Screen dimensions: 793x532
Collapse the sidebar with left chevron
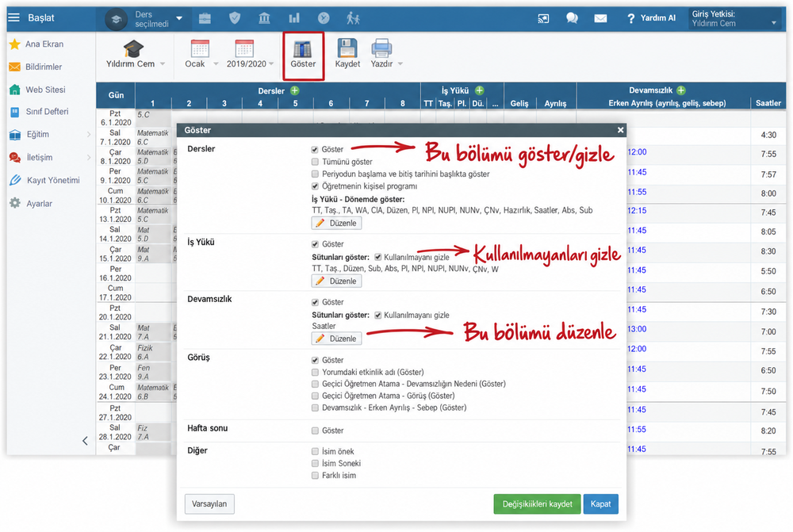pos(85,441)
